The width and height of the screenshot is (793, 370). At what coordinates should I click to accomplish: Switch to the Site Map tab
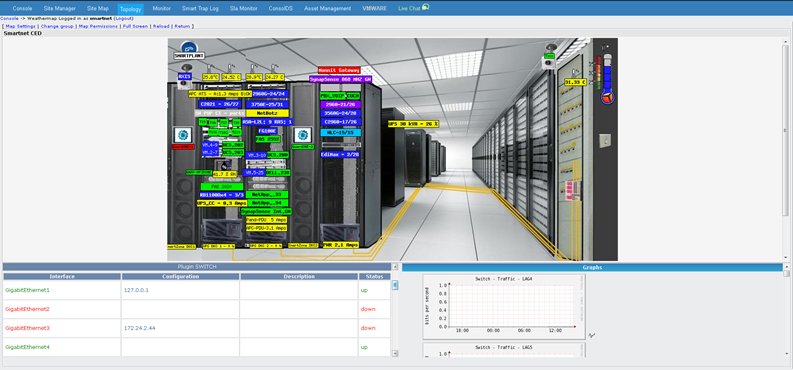click(98, 9)
